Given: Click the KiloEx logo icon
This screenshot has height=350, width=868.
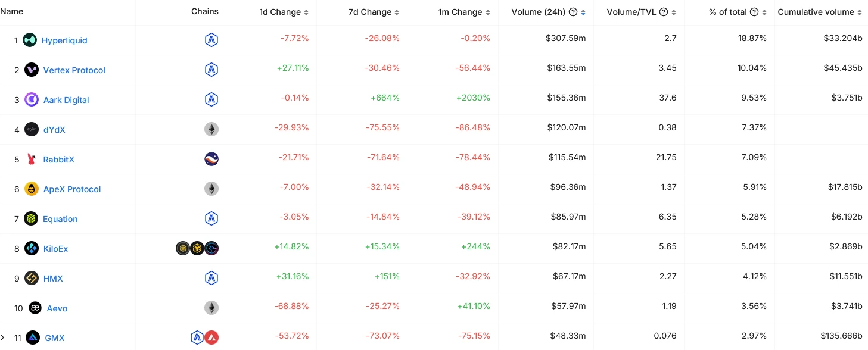Looking at the screenshot, I should point(32,249).
